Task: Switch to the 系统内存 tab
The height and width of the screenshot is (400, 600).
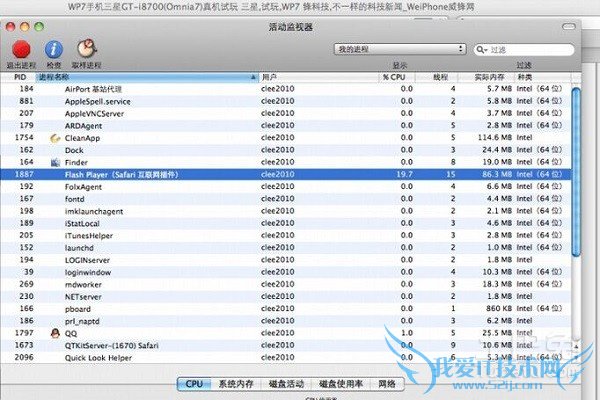Action: point(236,384)
